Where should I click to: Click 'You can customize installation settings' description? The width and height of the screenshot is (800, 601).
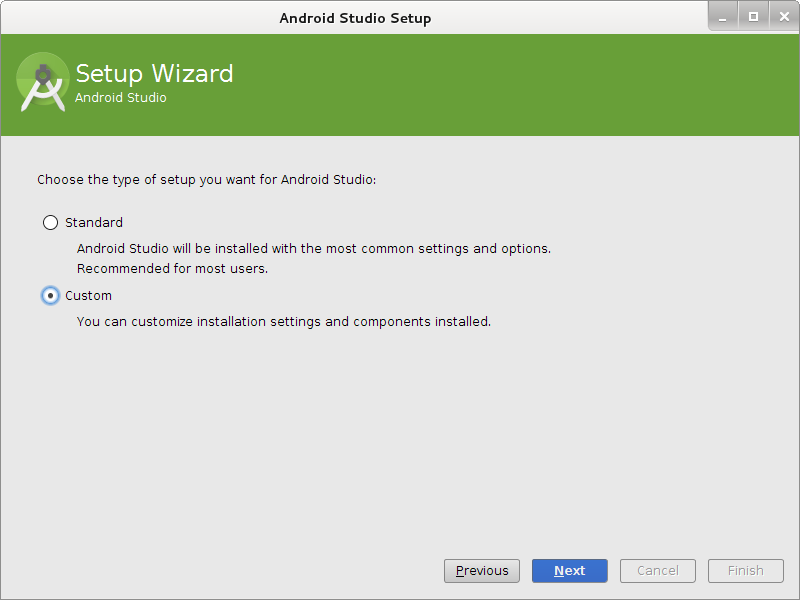pyautogui.click(x=284, y=321)
